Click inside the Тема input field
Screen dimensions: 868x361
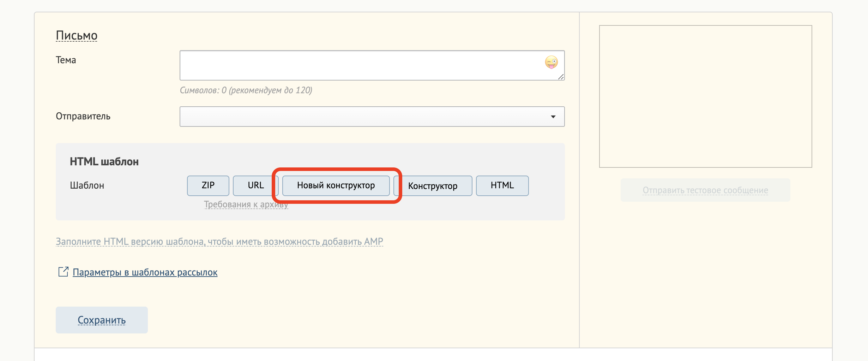tap(372, 65)
